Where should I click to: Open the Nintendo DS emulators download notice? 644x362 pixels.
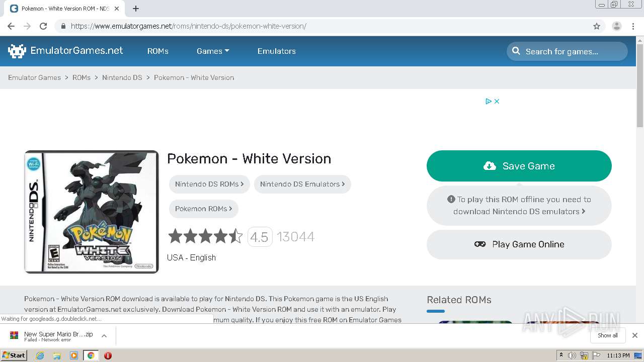point(519,206)
